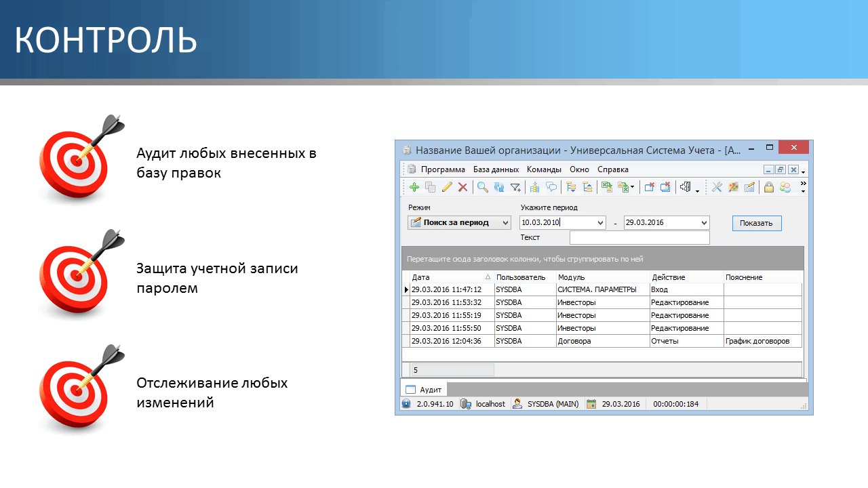Open the Справка menu

[x=613, y=169]
